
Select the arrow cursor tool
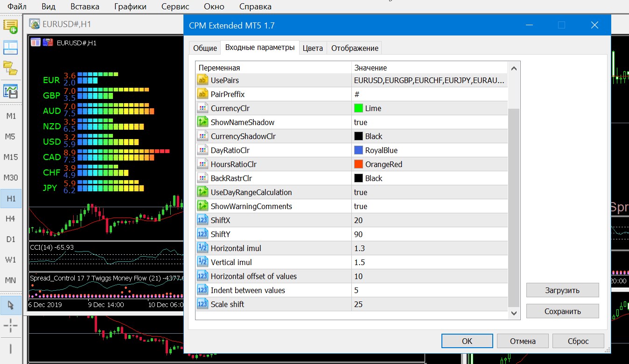[11, 305]
